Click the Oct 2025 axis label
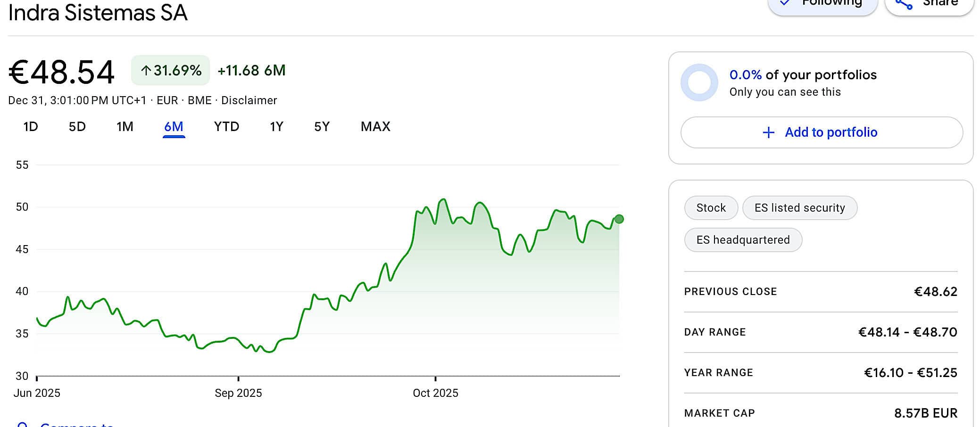The width and height of the screenshot is (980, 427). (x=435, y=393)
